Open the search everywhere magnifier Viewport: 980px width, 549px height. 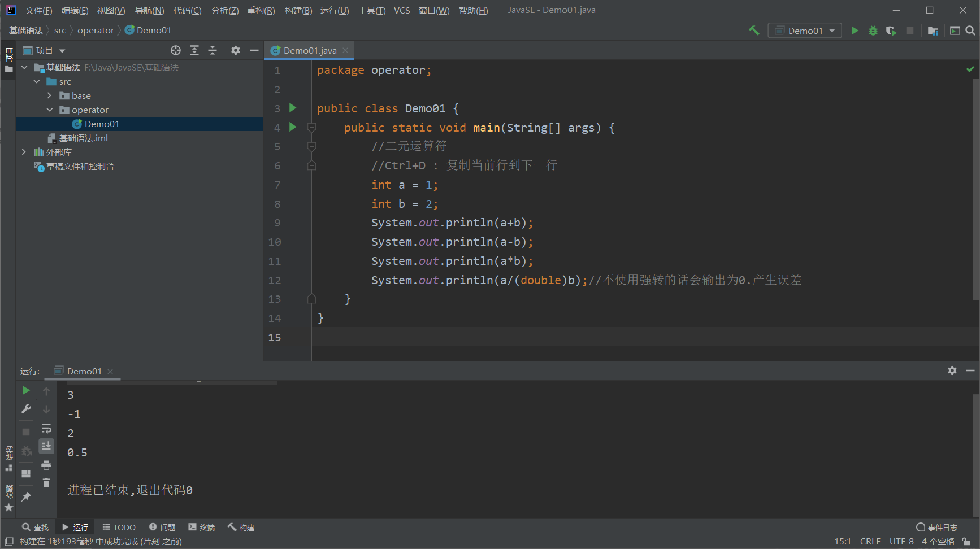click(970, 30)
